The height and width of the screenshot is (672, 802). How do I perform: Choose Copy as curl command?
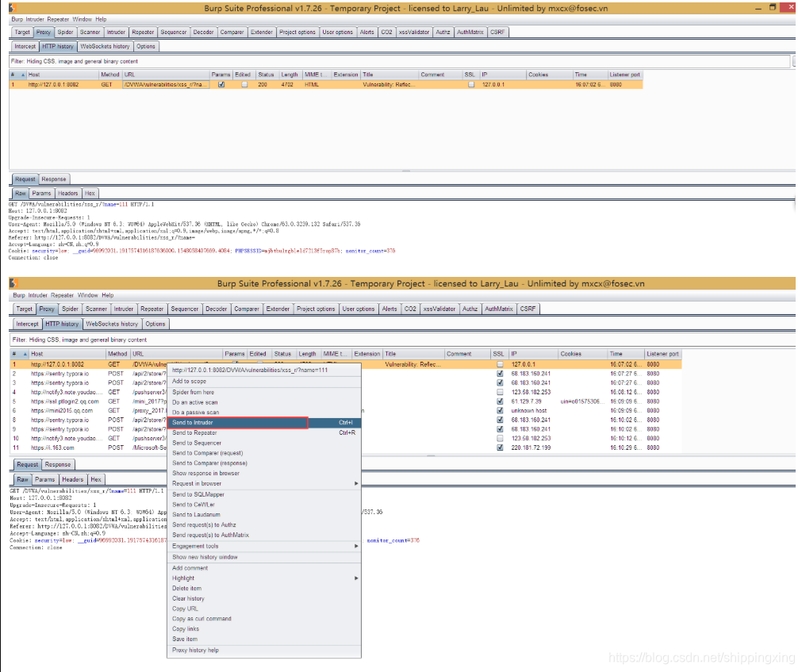264,619
